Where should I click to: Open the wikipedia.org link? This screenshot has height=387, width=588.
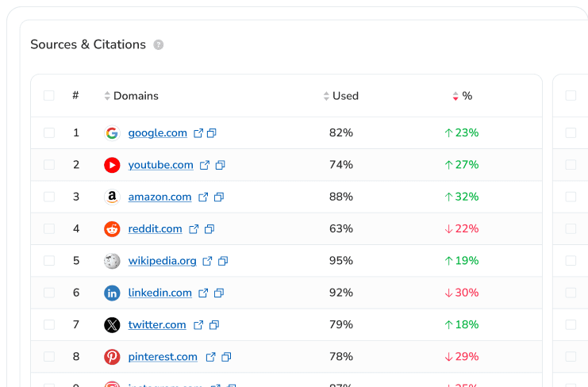click(x=163, y=261)
